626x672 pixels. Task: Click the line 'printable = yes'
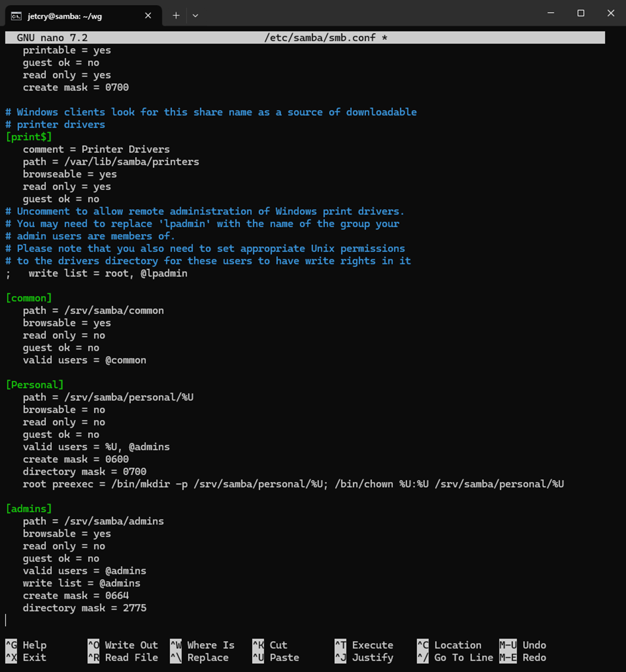click(x=67, y=50)
